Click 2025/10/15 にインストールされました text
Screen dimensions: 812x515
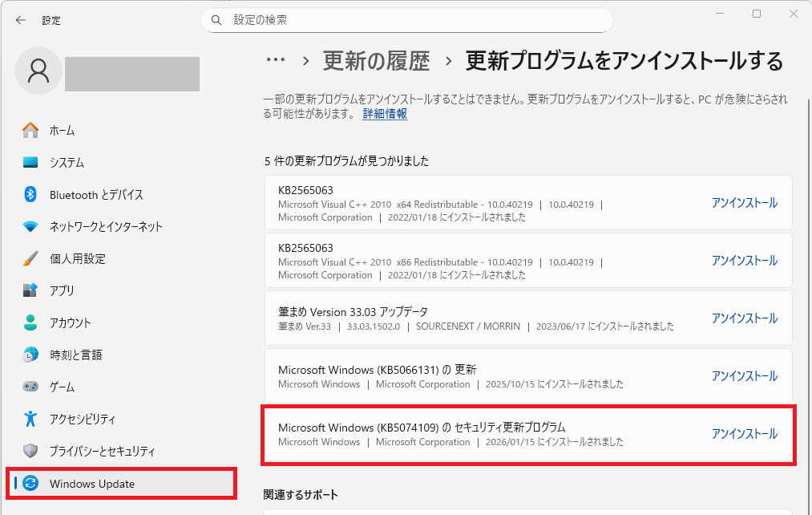coord(554,384)
